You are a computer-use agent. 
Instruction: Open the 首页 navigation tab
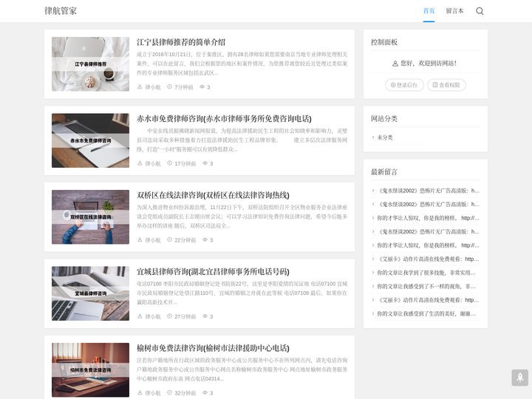point(429,11)
